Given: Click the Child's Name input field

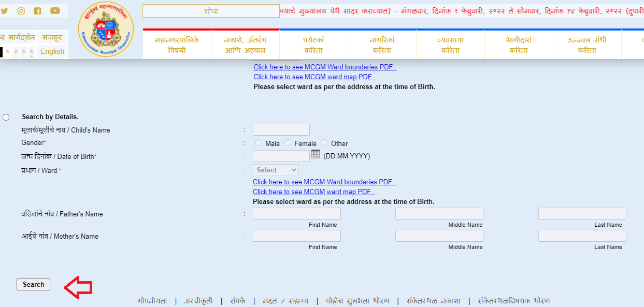Looking at the screenshot, I should point(281,129).
